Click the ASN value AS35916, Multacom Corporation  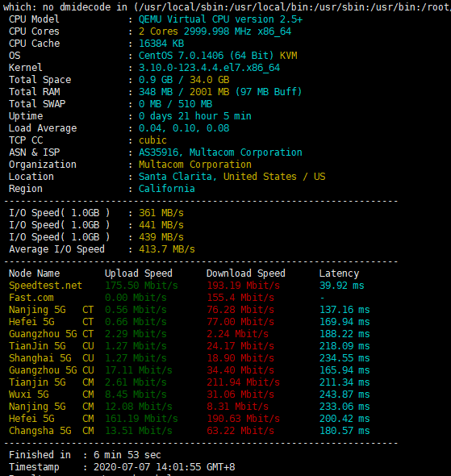[220, 152]
